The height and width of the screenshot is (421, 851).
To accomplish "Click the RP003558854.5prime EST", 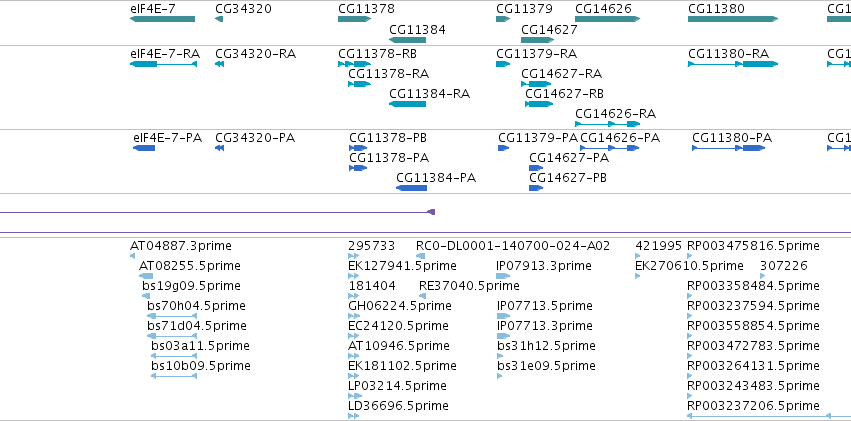I will (x=690, y=336).
